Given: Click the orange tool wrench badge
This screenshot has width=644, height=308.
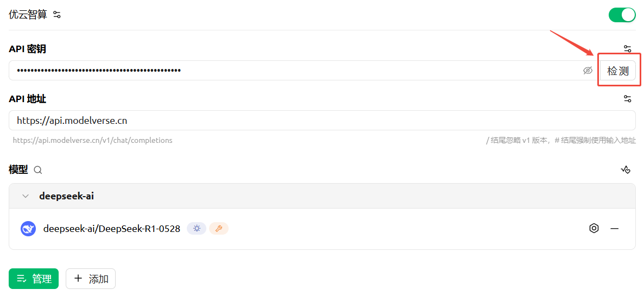Looking at the screenshot, I should (219, 229).
